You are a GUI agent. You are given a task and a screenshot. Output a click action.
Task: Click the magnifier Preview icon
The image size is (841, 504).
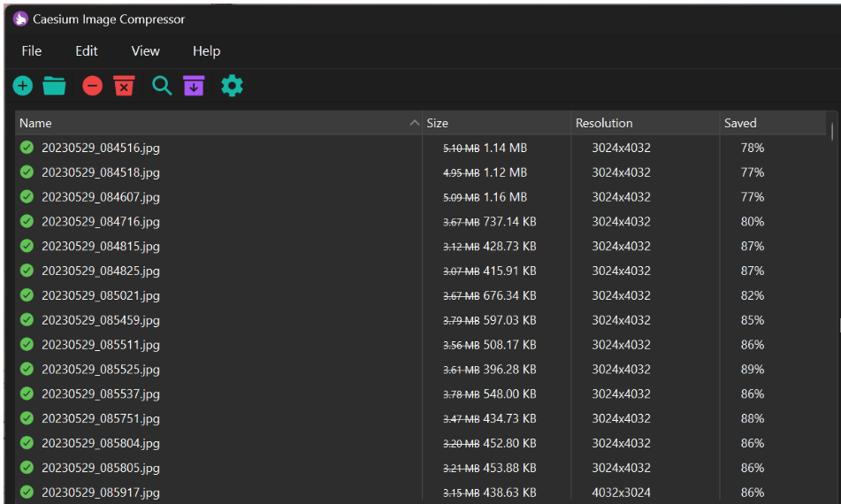tap(162, 86)
